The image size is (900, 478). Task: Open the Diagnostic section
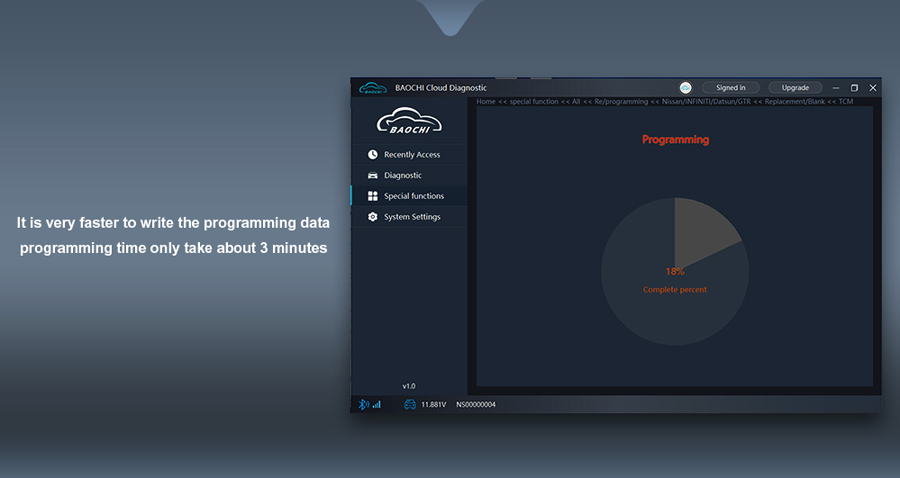(x=409, y=175)
